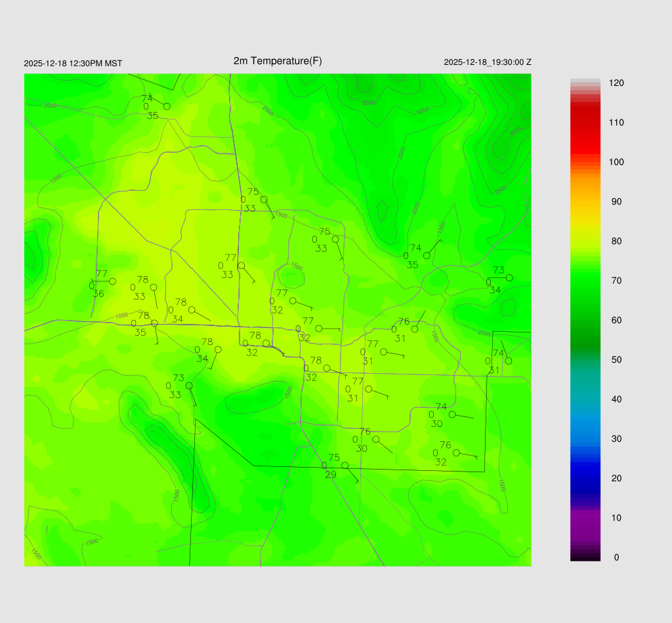Click the station marker showing 76 and 30
The image size is (672, 623).
pyautogui.click(x=376, y=439)
